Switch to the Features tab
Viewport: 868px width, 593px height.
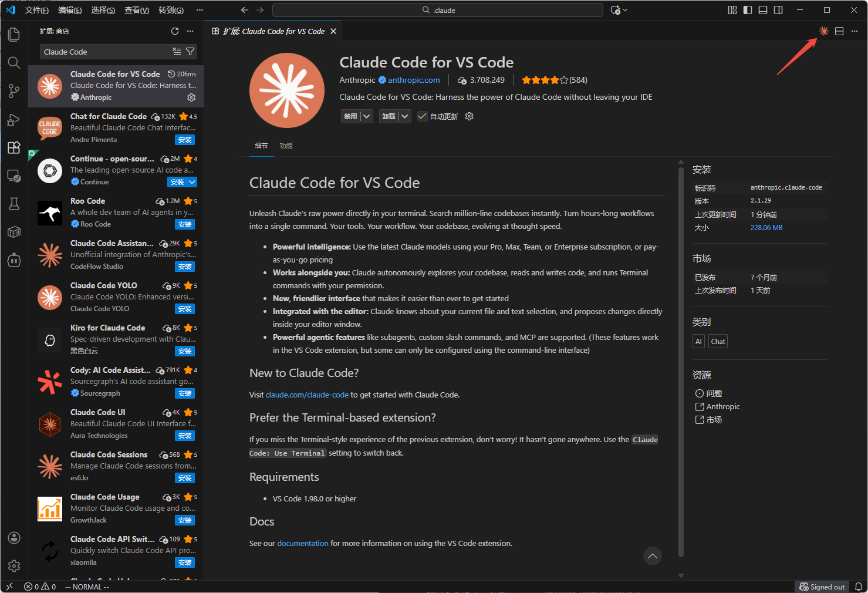point(286,146)
